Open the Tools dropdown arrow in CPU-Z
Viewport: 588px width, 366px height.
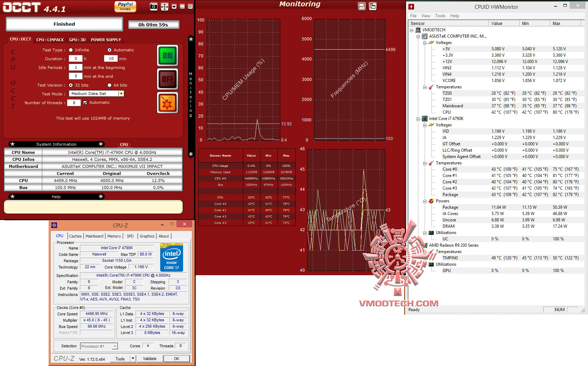tap(133, 359)
